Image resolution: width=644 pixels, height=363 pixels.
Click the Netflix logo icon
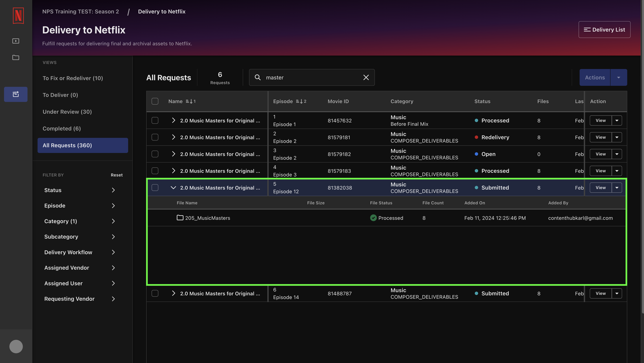[x=18, y=15]
